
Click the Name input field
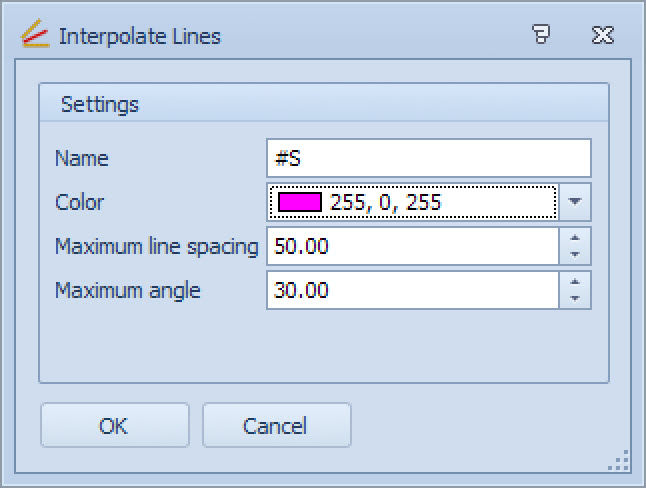point(429,158)
